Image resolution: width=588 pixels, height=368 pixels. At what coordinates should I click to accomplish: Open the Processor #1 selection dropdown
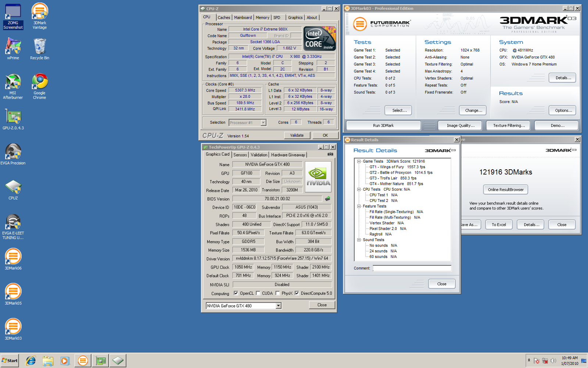[x=263, y=123]
